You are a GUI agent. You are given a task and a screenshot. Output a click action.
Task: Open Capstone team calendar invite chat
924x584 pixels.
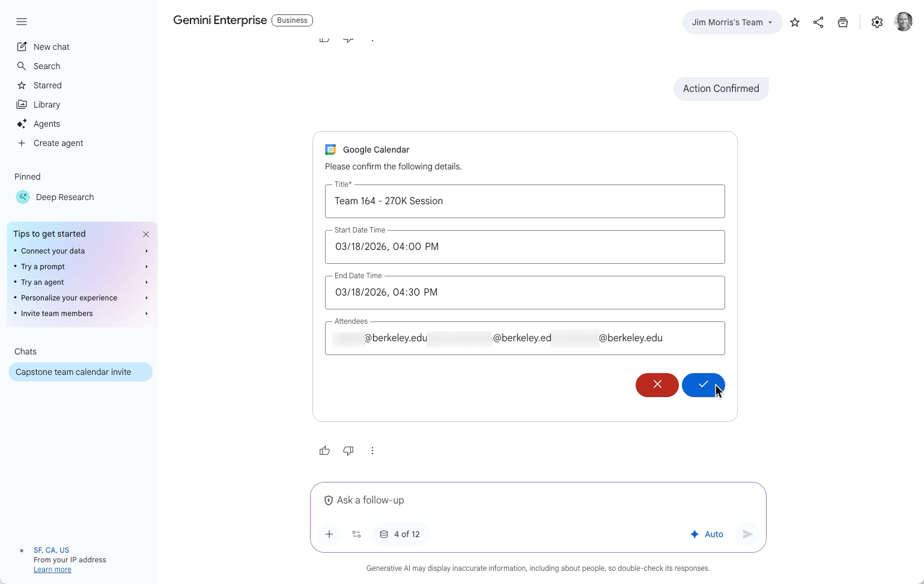click(81, 372)
